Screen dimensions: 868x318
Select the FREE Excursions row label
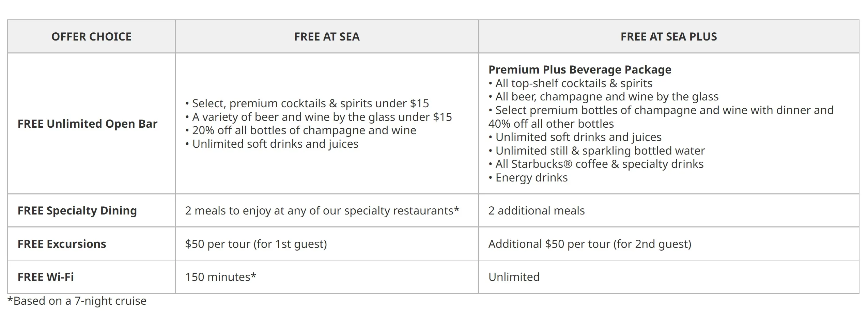coord(62,244)
